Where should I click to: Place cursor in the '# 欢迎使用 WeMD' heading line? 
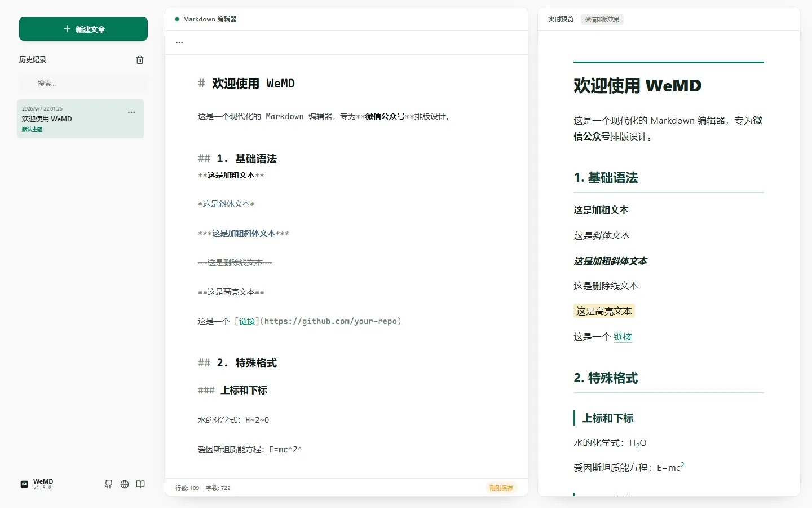click(246, 84)
